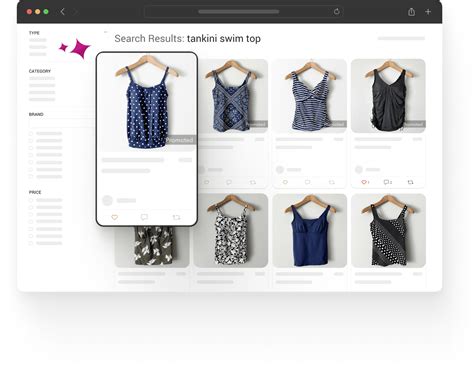Comment on the striped twist-front tankini listing
This screenshot has width=474, height=366.
[x=307, y=182]
